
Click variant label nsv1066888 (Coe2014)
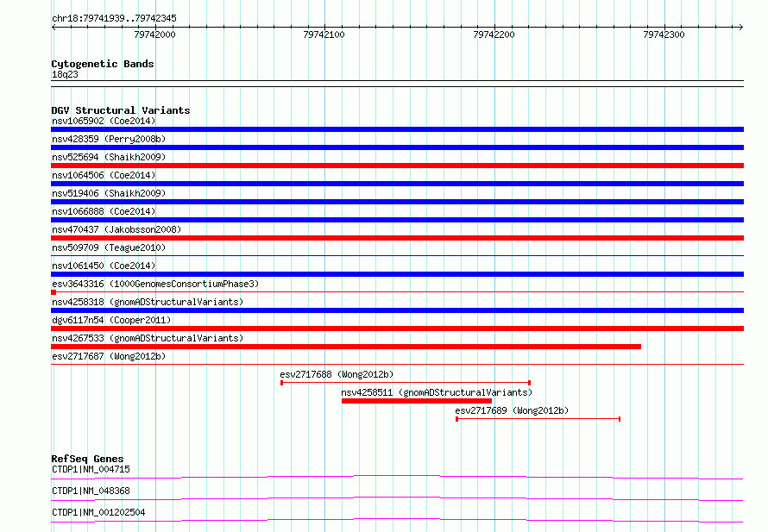[104, 211]
